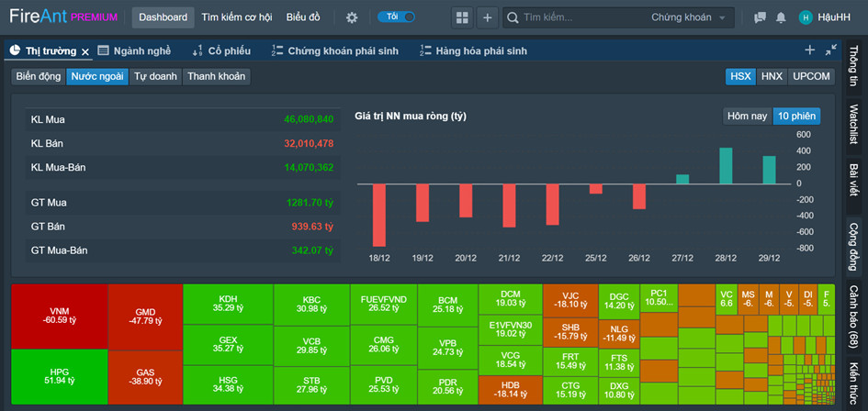The width and height of the screenshot is (868, 411).
Task: Toggle the dark mode Tối switch
Action: [397, 17]
